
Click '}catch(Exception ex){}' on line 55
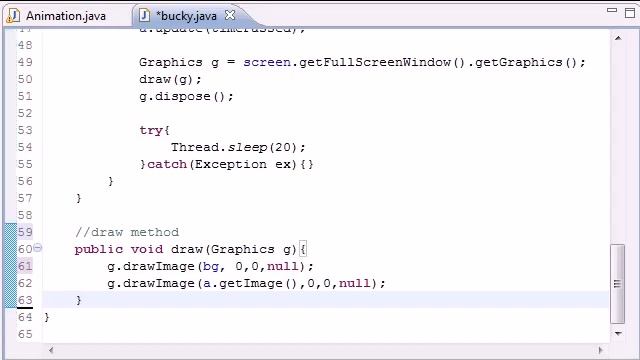coord(227,164)
